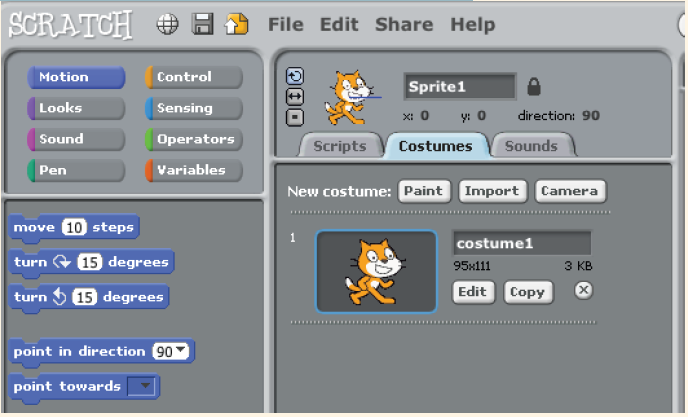Switch to the Scripts tab

[x=340, y=145]
